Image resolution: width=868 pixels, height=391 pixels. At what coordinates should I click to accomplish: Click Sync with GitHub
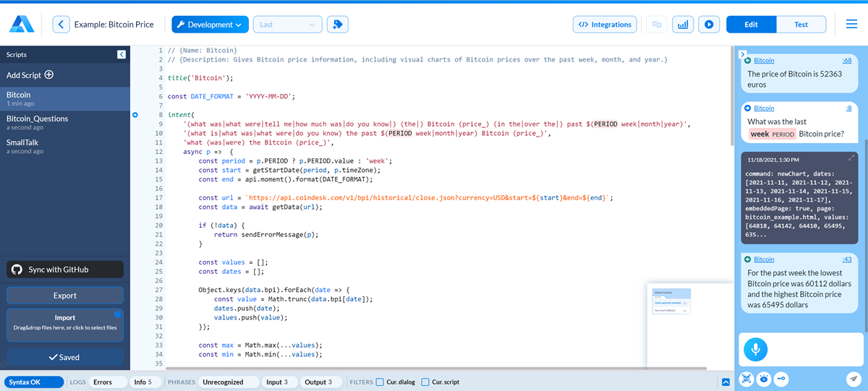click(65, 270)
